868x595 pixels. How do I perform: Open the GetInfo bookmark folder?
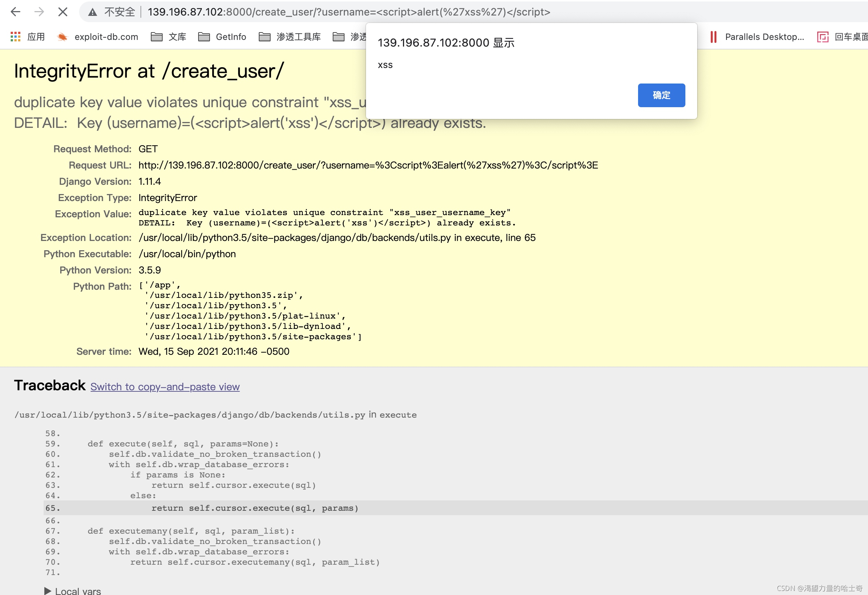[x=222, y=37]
